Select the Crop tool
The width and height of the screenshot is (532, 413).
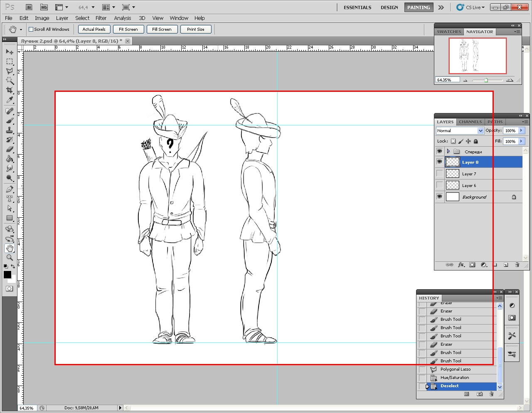(x=10, y=90)
